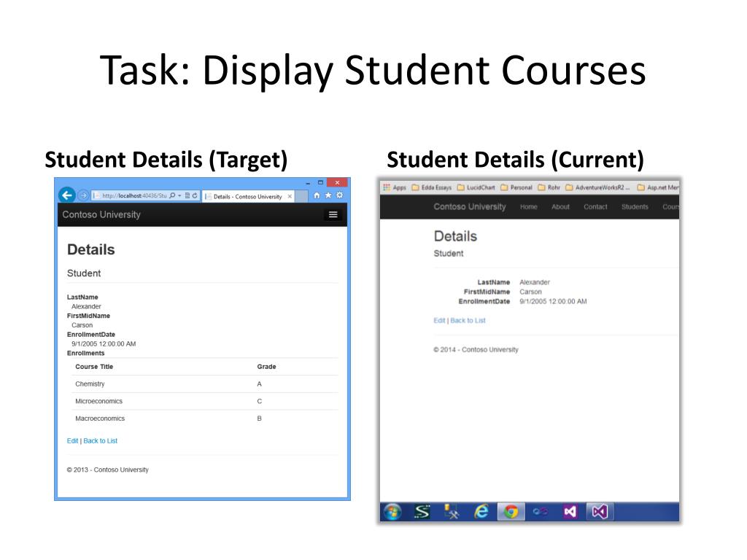The height and width of the screenshot is (560, 747).
Task: Open Favorites with the star icon
Action: [x=328, y=195]
